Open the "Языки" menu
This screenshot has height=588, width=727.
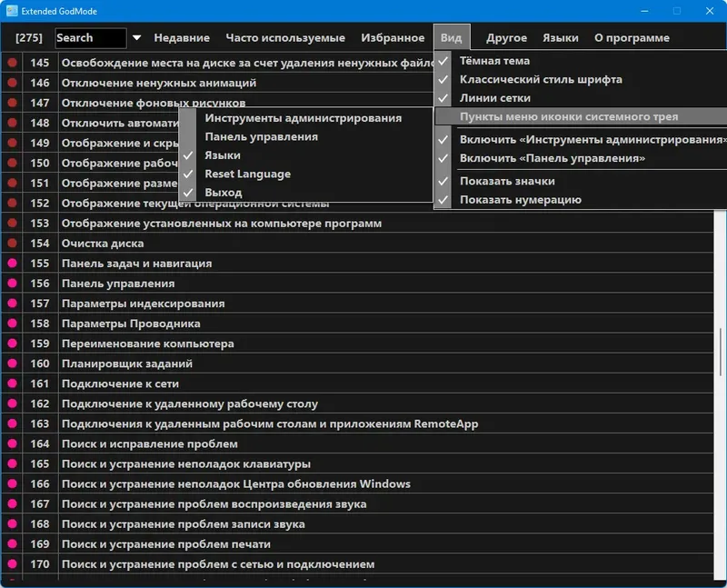[x=561, y=38]
